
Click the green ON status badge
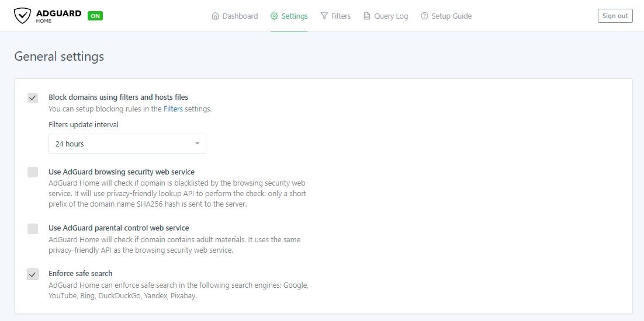pos(95,16)
